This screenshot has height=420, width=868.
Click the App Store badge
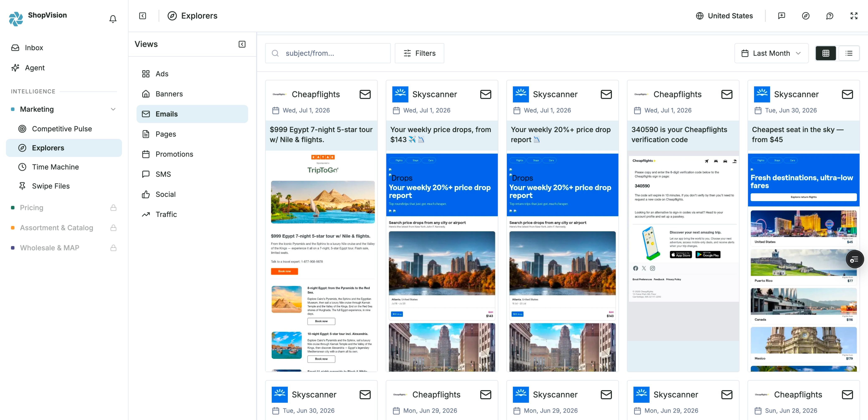click(681, 255)
